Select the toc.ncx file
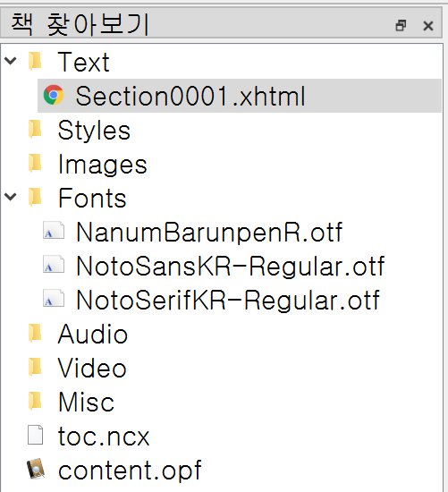448x492 pixels. tap(104, 437)
